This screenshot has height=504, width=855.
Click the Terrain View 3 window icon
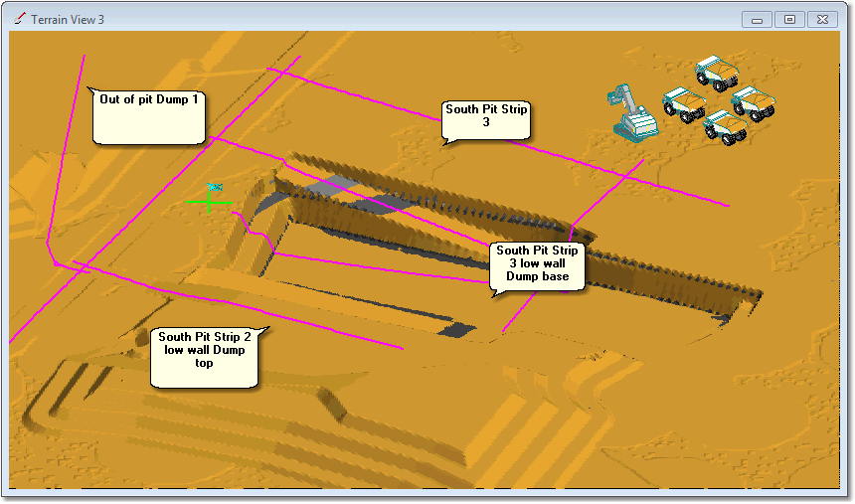(x=20, y=19)
